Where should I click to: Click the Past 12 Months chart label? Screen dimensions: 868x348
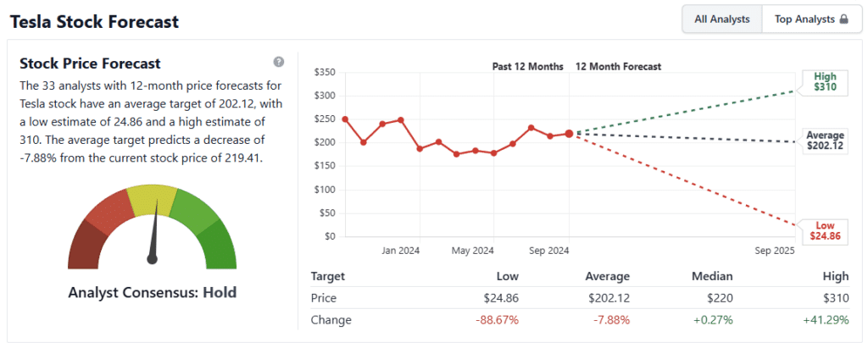click(528, 66)
